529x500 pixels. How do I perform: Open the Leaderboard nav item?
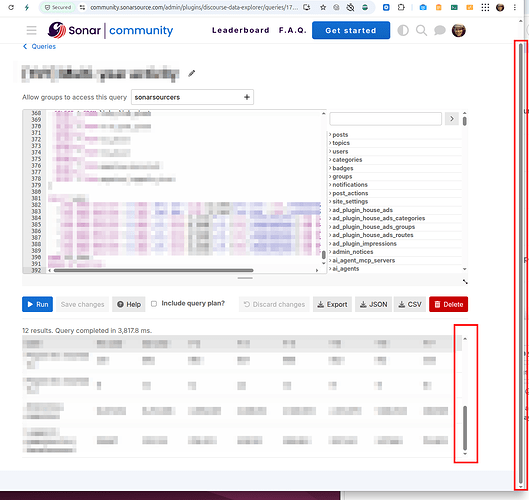click(241, 30)
